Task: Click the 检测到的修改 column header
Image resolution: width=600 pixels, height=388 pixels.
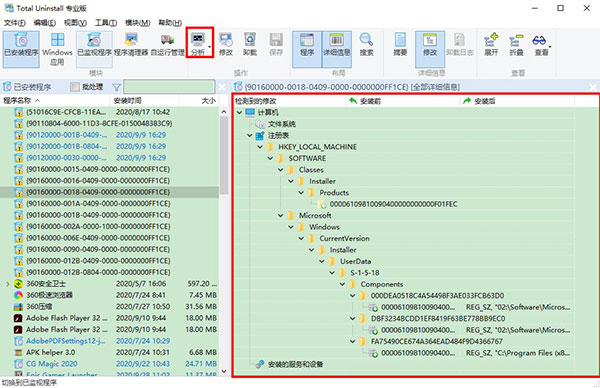Action: click(x=289, y=101)
